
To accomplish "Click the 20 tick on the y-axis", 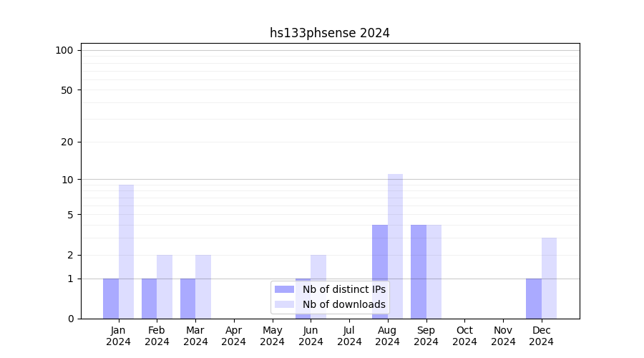I will (67, 142).
